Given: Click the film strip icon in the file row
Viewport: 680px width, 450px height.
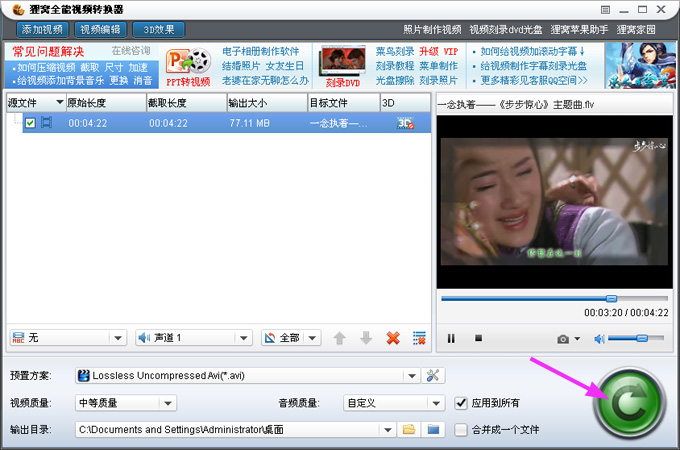Looking at the screenshot, I should coord(46,123).
